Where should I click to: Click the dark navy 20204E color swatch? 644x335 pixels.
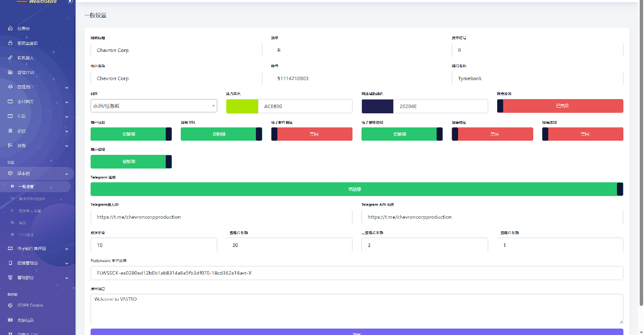point(377,106)
